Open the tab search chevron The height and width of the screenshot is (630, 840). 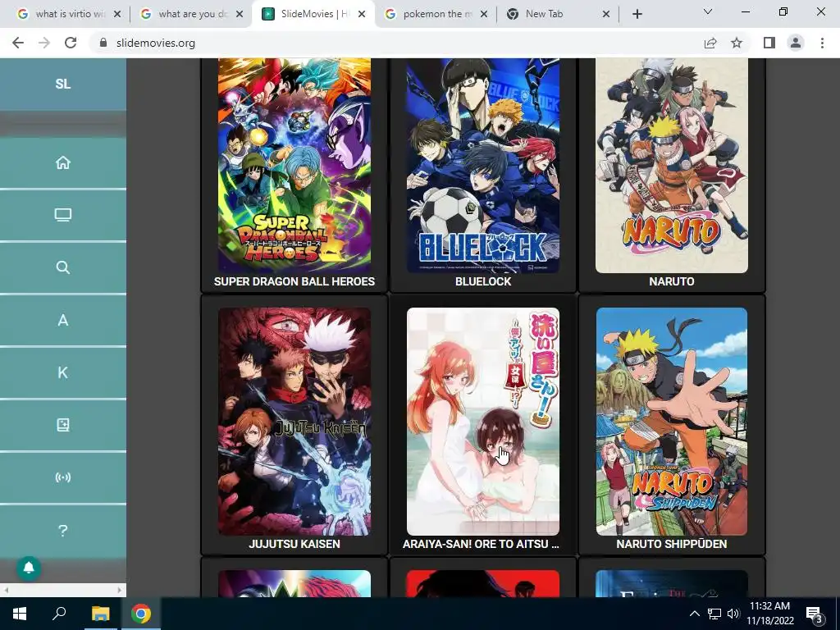point(708,11)
